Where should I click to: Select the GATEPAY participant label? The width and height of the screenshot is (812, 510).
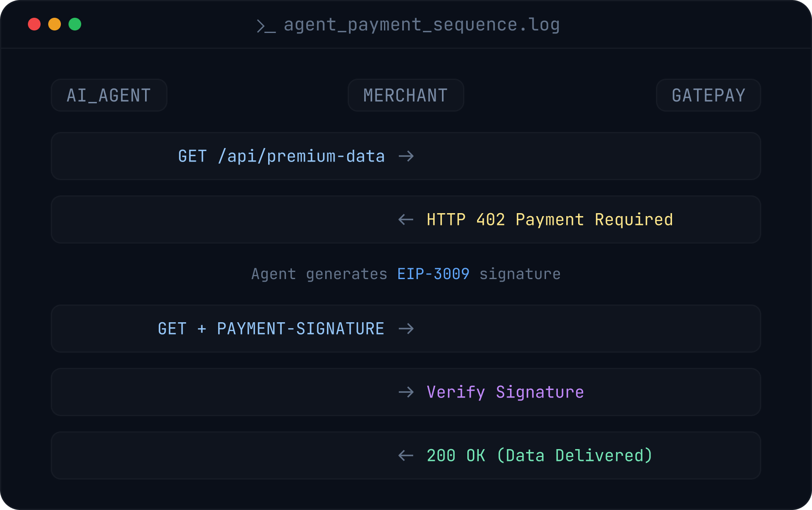(x=708, y=95)
